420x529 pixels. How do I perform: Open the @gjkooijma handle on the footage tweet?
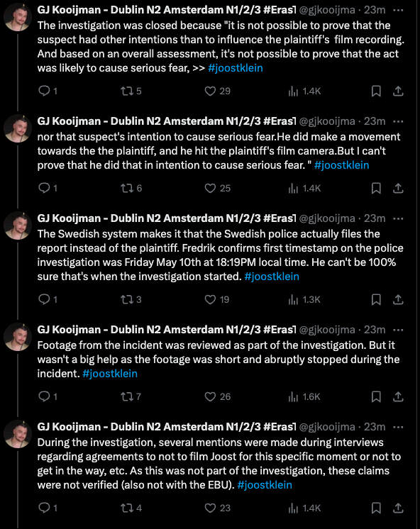pos(327,330)
